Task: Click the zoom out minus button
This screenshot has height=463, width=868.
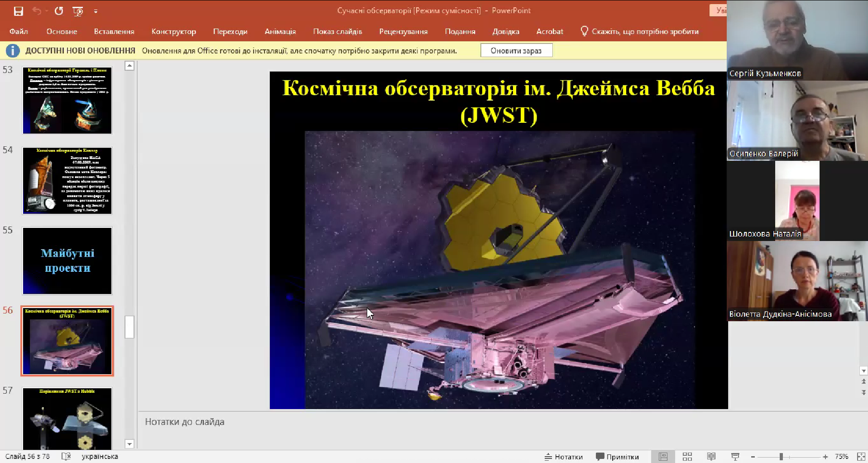Action: [x=753, y=457]
